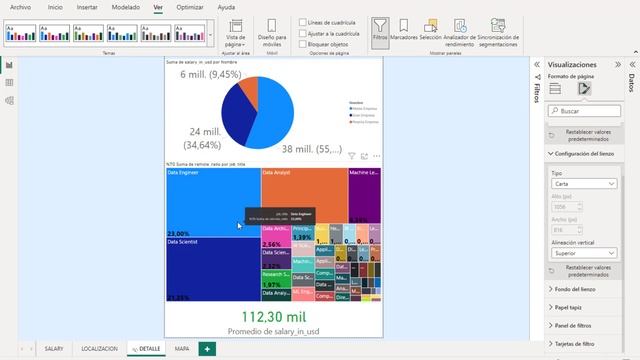Open the Insertar ribbon tab
The height and width of the screenshot is (360, 640).
[x=87, y=7]
